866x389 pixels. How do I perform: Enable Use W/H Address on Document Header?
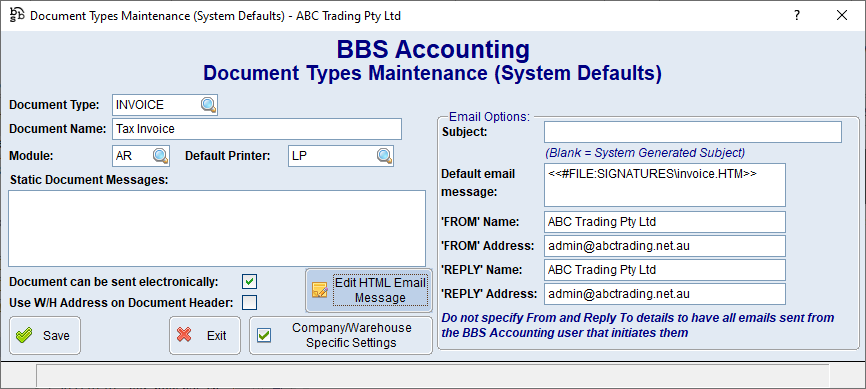tap(250, 302)
